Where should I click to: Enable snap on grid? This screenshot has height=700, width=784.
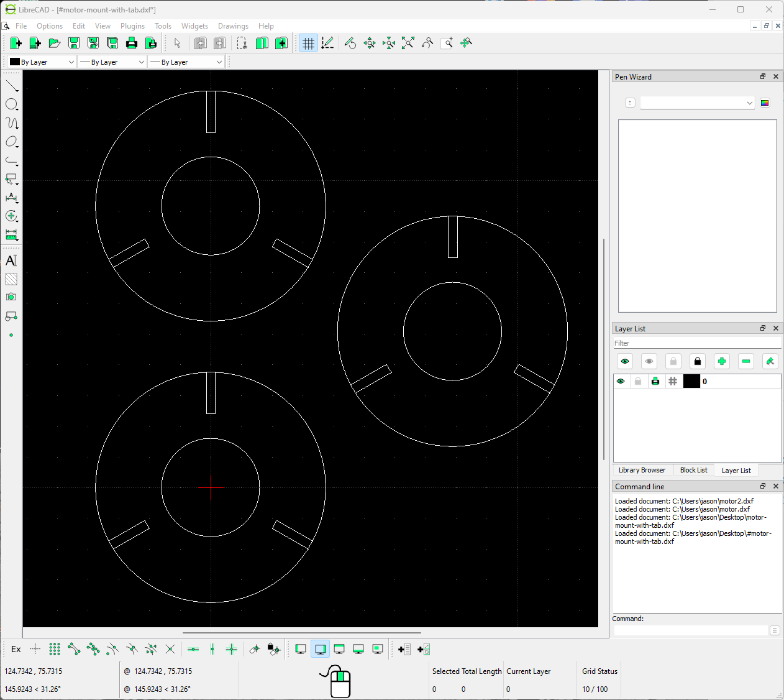point(54,649)
